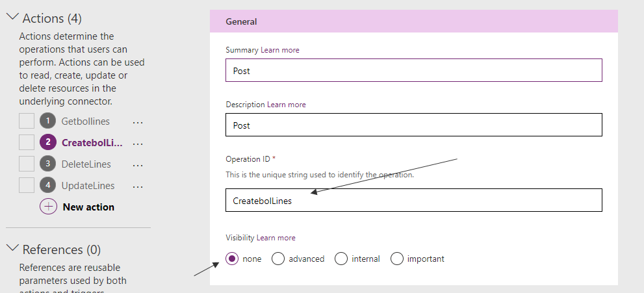Open the ellipsis menu for Getbollines
The width and height of the screenshot is (644, 293).
coord(138,121)
